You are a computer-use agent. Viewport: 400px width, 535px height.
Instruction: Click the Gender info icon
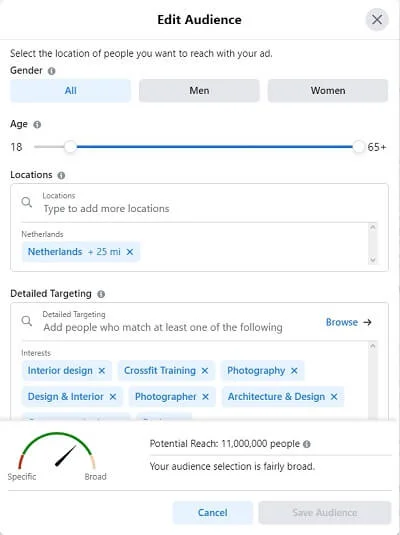(52, 71)
